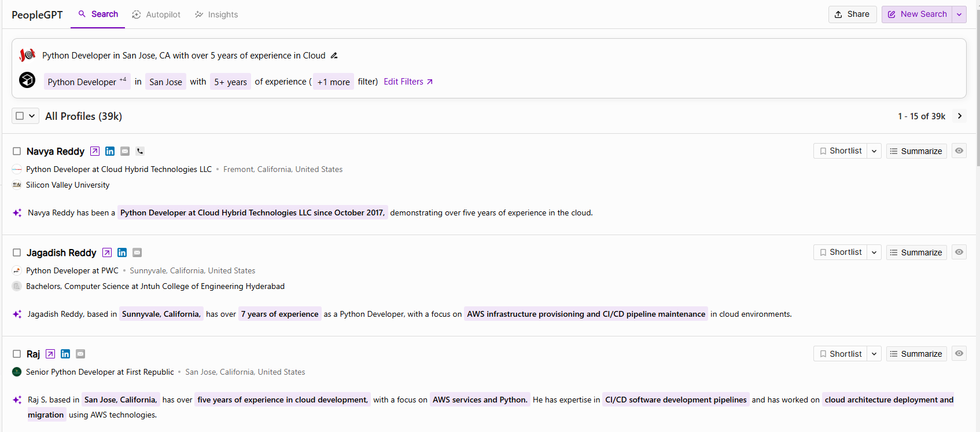Open the San Jose location filter chip
980x432 pixels.
coord(165,82)
